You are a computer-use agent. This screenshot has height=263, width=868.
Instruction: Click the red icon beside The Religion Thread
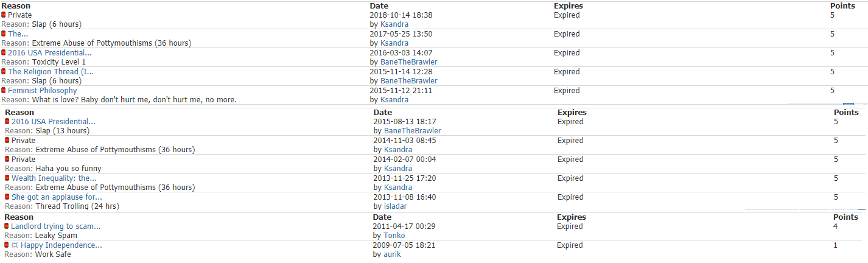coord(4,72)
